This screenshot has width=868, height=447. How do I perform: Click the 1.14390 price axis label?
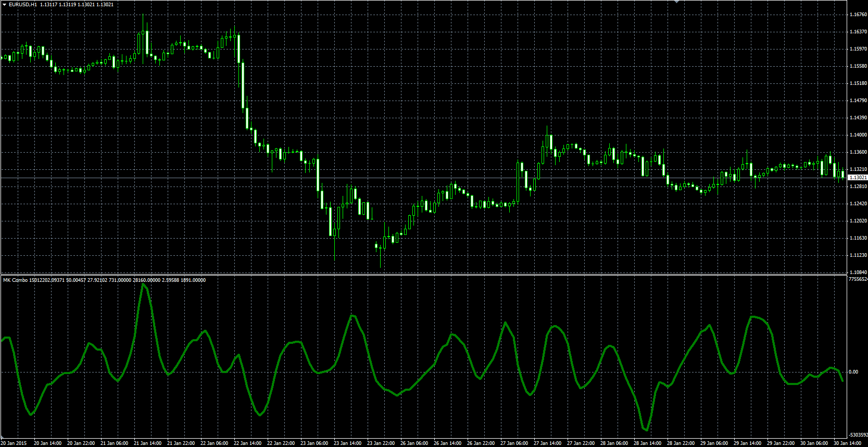pos(858,118)
